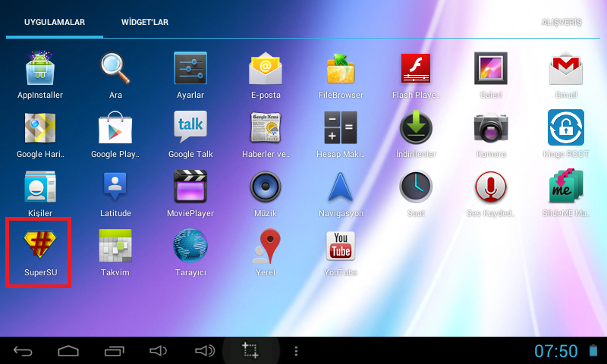This screenshot has width=607, height=364.
Task: Select the UYGULAMALAR tab
Action: 54,22
